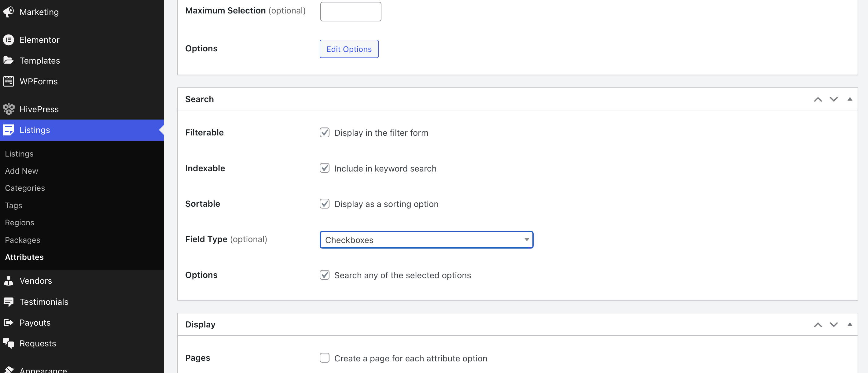Open the Payouts menu item

click(35, 323)
